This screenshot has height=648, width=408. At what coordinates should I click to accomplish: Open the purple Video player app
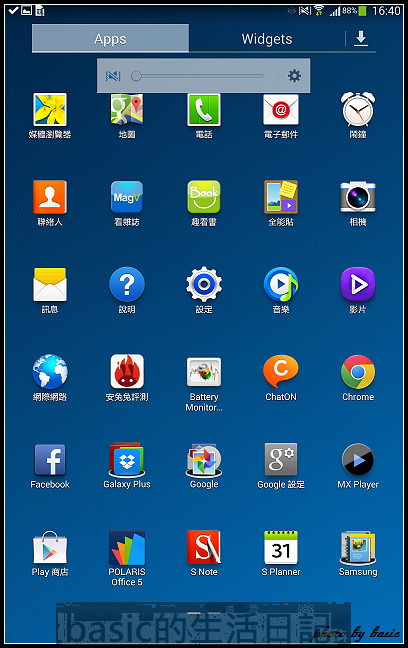click(358, 285)
